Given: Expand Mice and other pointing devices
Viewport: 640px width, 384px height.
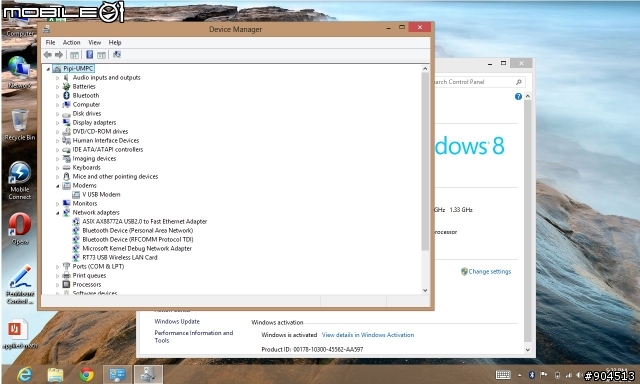Looking at the screenshot, I should click(x=58, y=177).
